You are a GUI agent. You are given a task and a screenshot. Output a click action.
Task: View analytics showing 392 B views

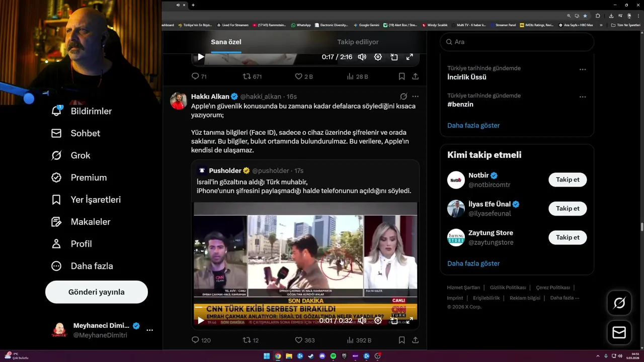[x=359, y=340]
